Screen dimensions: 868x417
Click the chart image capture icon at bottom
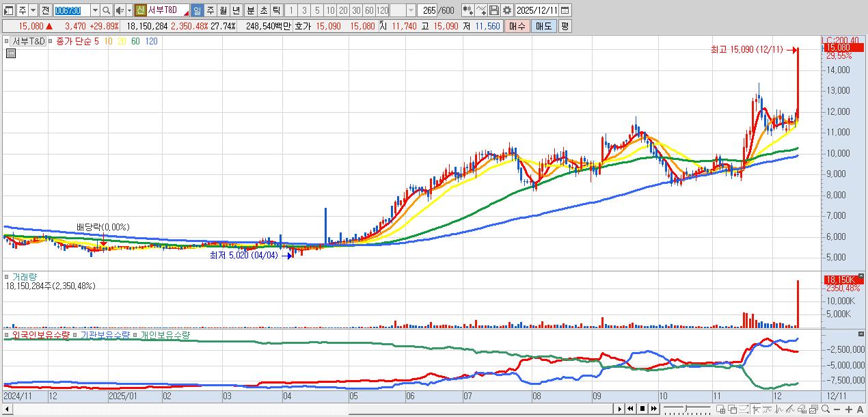click(x=813, y=409)
